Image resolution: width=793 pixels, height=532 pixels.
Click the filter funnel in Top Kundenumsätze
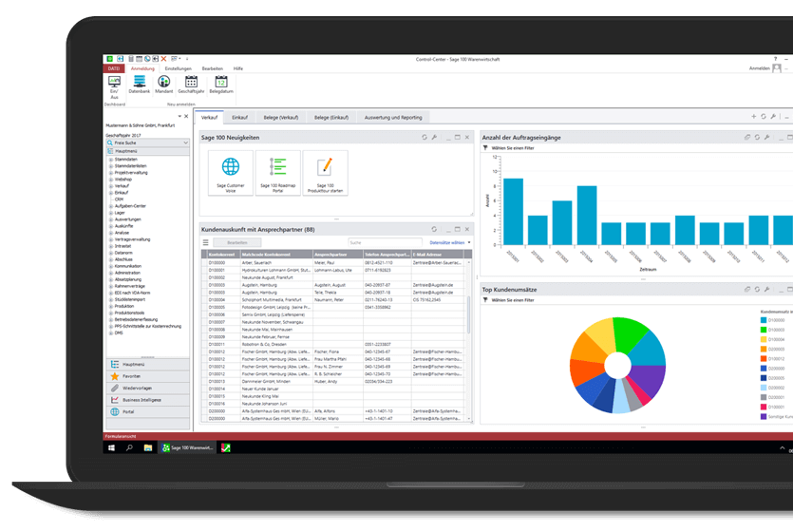click(x=485, y=300)
